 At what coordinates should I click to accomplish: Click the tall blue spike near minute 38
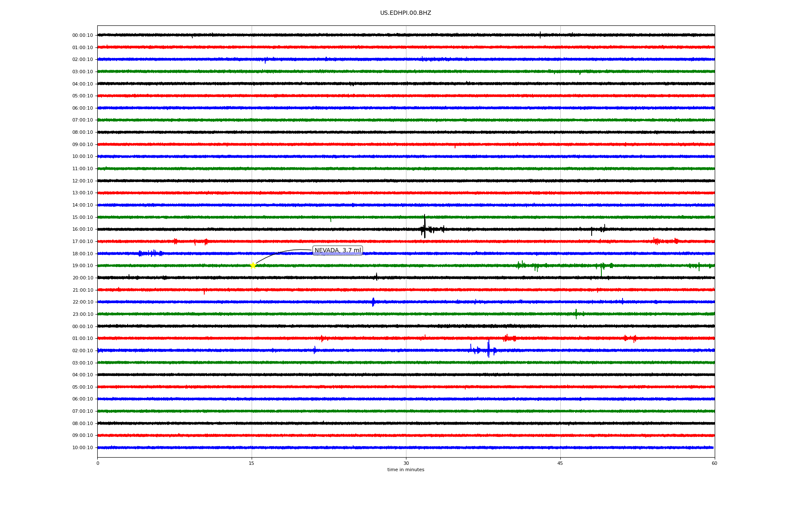pyautogui.click(x=488, y=349)
